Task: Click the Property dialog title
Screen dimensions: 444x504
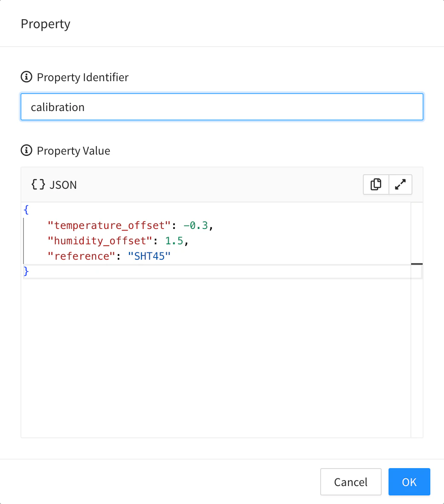Action: [46, 24]
